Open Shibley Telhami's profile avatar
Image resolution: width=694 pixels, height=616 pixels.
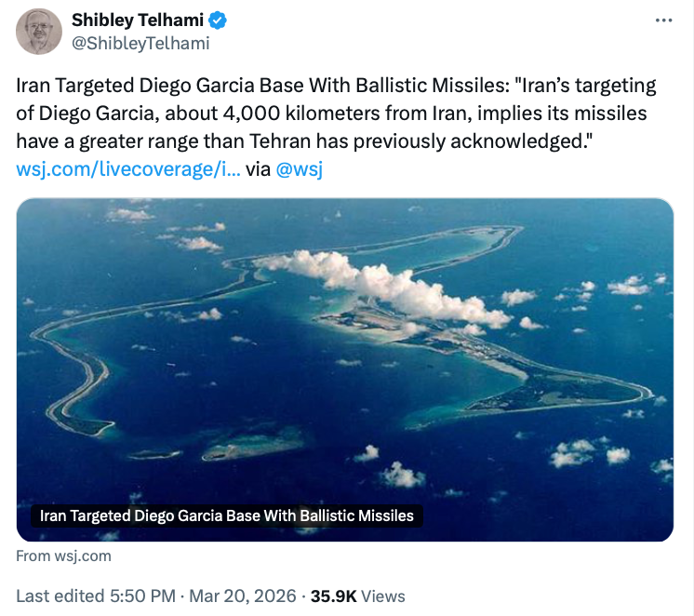(39, 32)
